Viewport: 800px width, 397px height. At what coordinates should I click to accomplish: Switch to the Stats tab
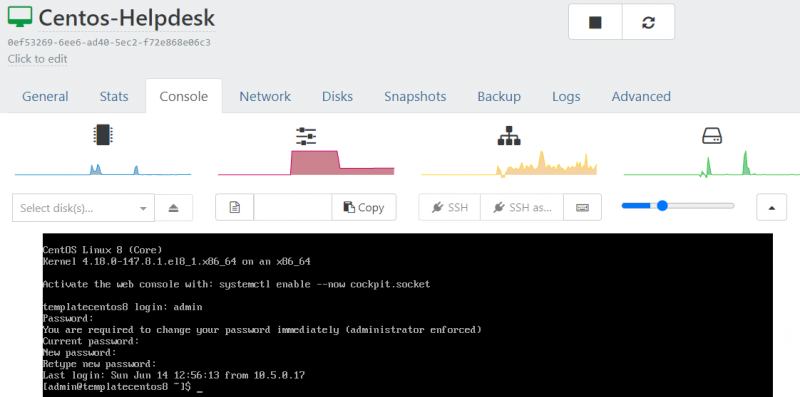[x=114, y=96]
